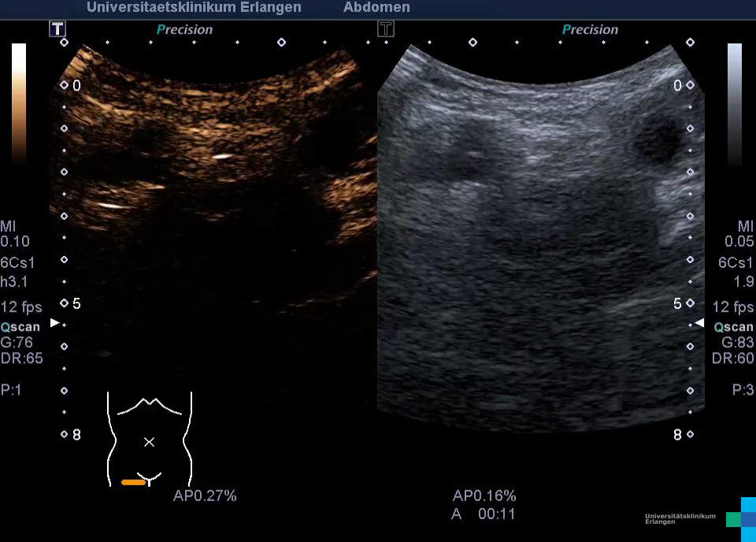Viewport: 756px width, 542px height.
Task: Click the Universitätsklinikum Erlangen logo at bottom right
Action: coord(699,518)
